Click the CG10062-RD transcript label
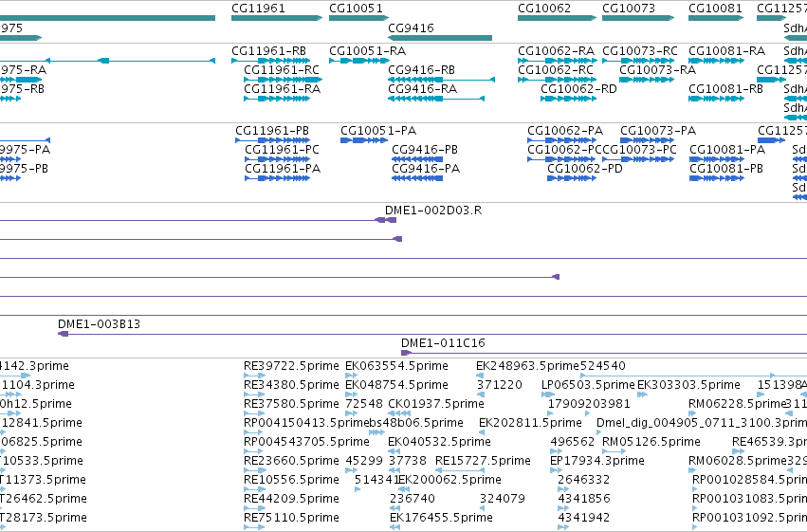This screenshot has width=807, height=532. point(578,89)
